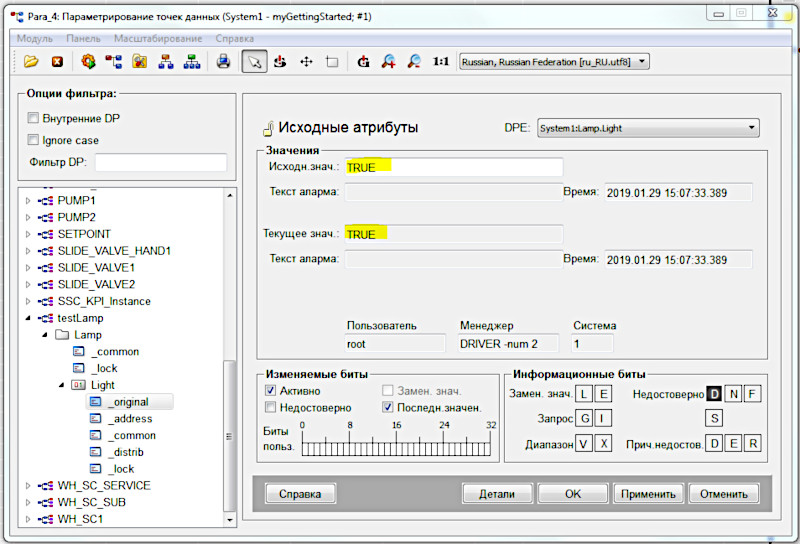Image resolution: width=800 pixels, height=544 pixels.
Task: Reset zoom with the 1:1 icon
Action: (441, 62)
